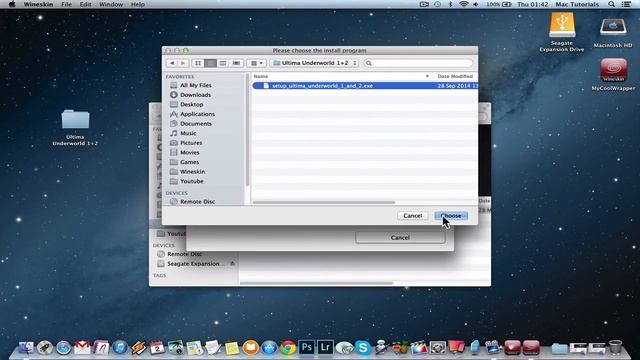Switch to Cover Flow view
640x360 pixels.
click(236, 63)
